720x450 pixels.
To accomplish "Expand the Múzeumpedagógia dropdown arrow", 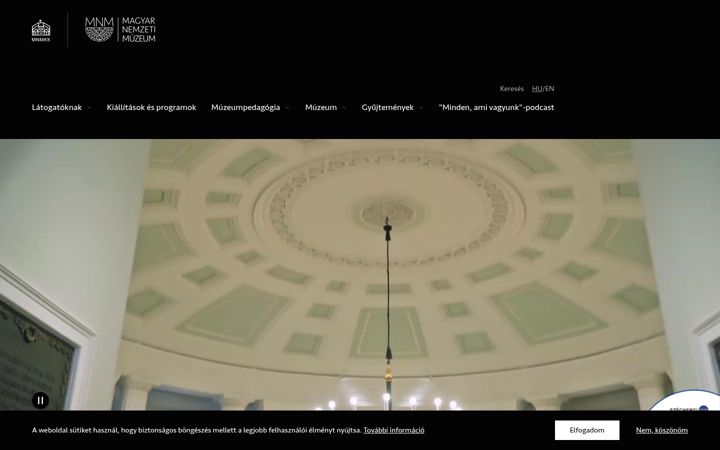I will coord(287,108).
